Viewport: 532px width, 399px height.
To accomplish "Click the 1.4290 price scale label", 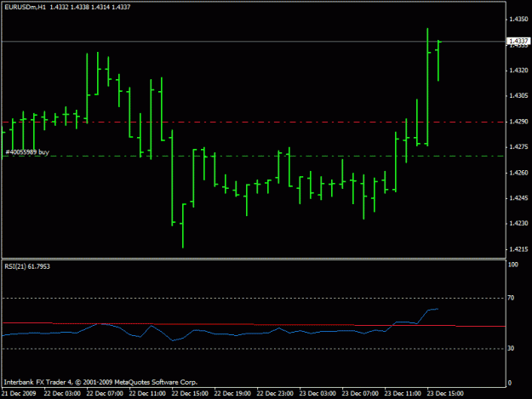I will point(518,122).
